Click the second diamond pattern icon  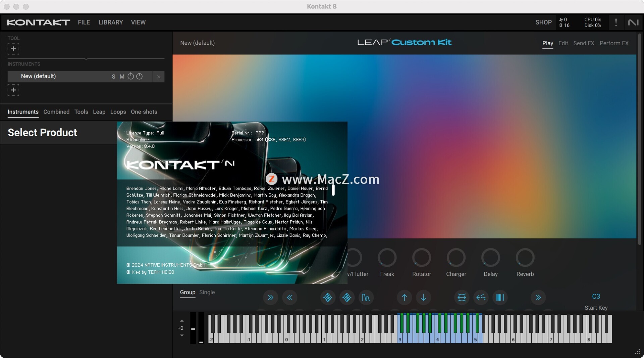(347, 298)
